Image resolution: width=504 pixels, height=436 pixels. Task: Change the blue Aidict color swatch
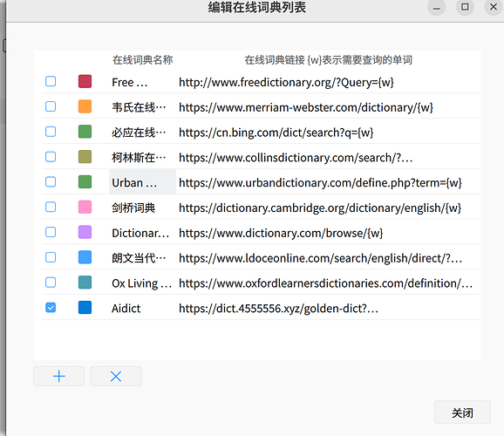(85, 308)
